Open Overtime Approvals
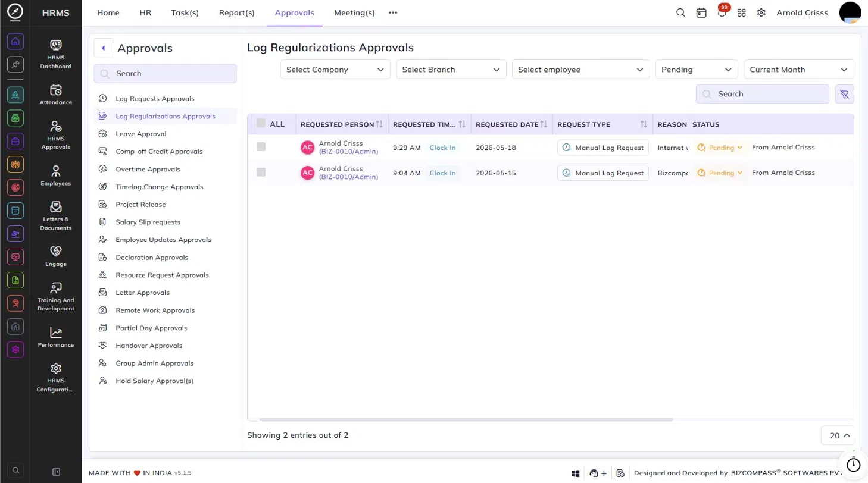This screenshot has height=483, width=868. [x=148, y=170]
